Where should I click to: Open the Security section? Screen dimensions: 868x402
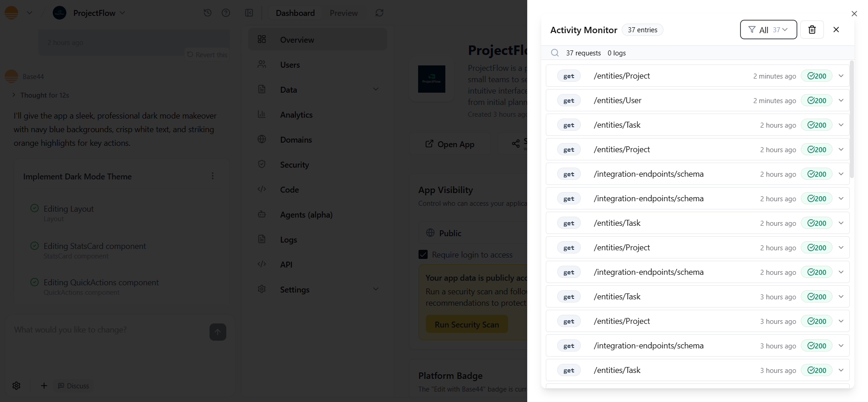click(x=318, y=164)
